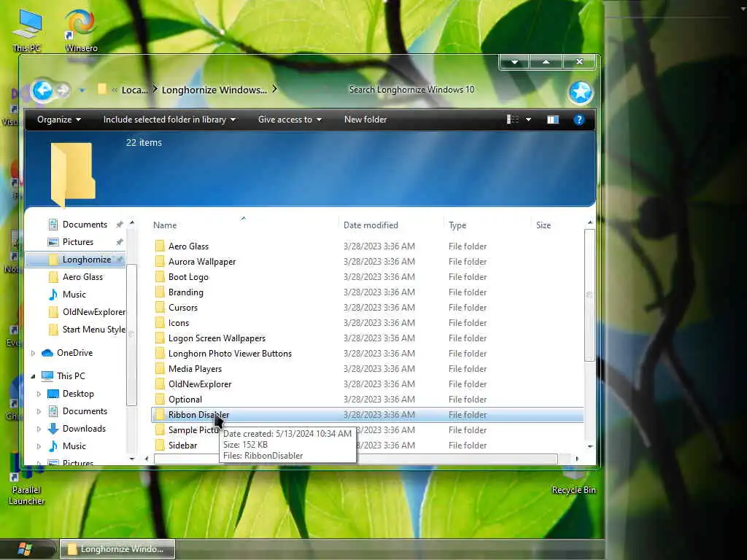Screen dimensions: 747x560
Task: Click the folder icon in address bar
Action: pos(101,89)
